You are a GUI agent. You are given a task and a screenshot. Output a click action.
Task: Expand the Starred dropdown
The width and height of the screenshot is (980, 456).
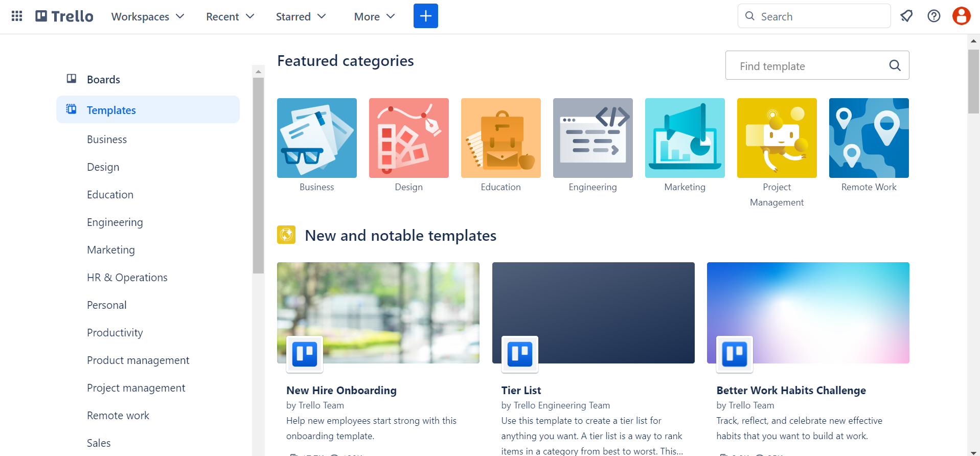point(301,16)
